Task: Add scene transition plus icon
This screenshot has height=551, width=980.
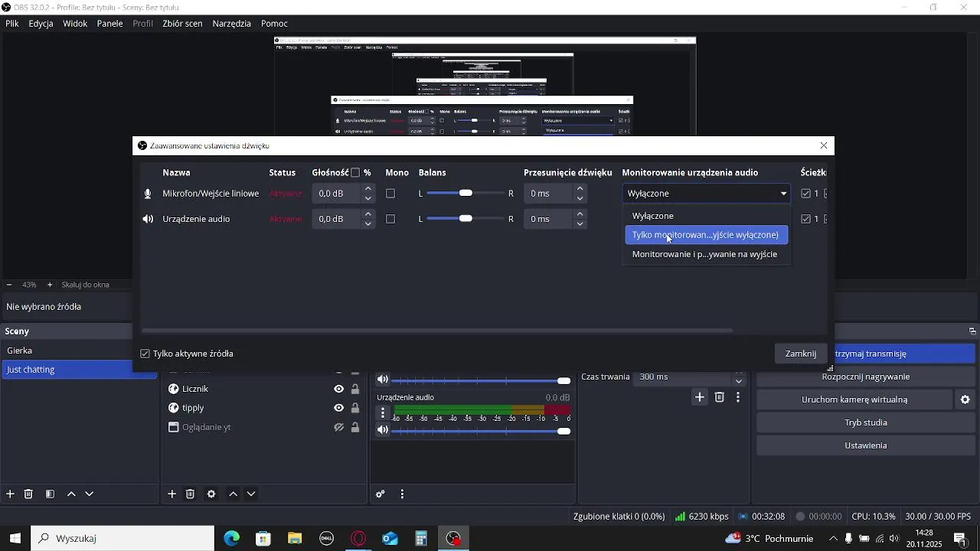Action: point(700,396)
